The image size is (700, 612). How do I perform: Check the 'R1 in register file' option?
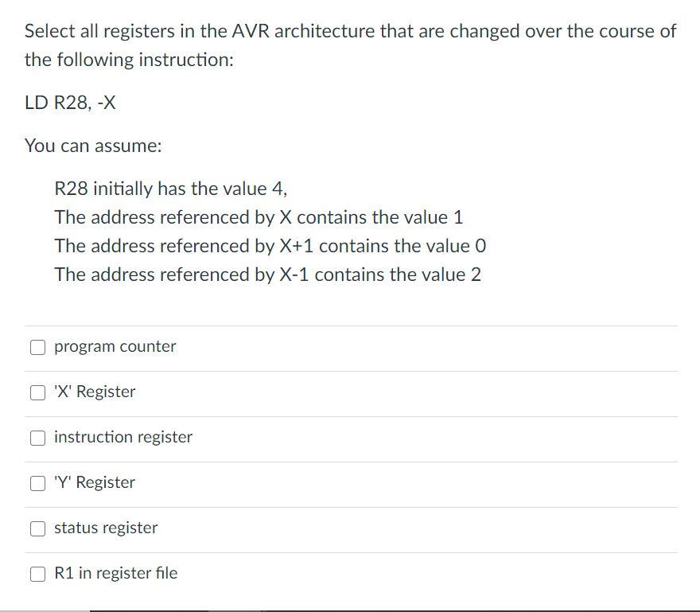click(x=37, y=573)
